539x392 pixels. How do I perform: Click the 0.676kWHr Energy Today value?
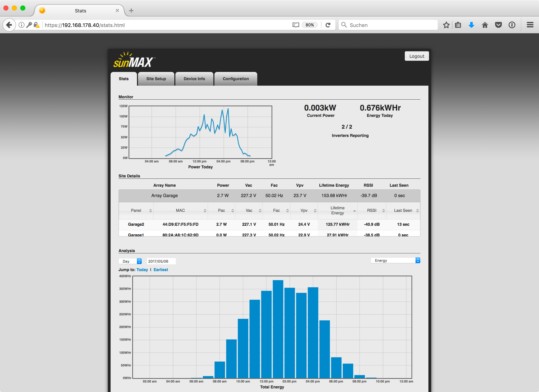click(380, 108)
